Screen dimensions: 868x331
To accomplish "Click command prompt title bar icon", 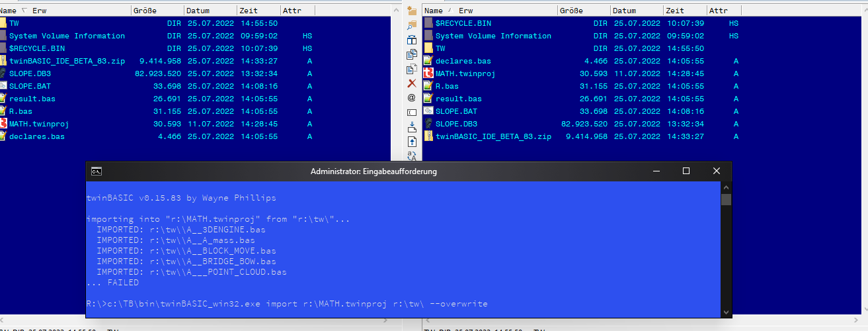I will coord(97,171).
